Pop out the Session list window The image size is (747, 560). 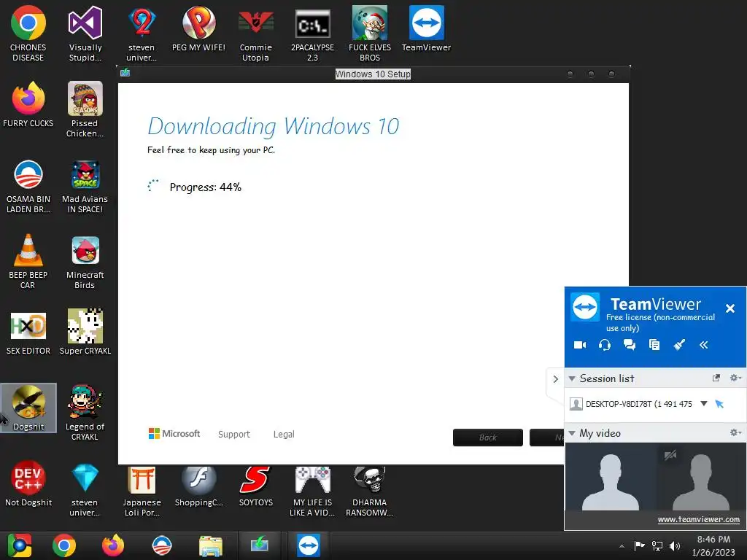[716, 378]
